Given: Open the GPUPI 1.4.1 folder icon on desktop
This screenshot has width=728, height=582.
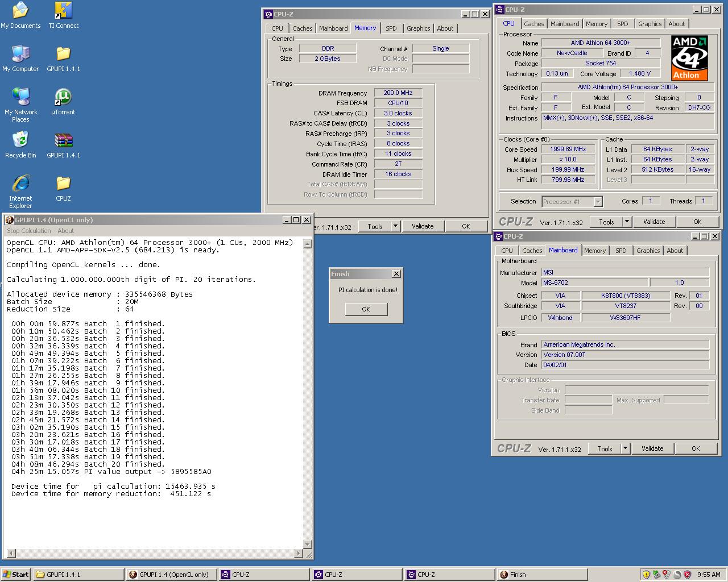Looking at the screenshot, I should tap(63, 59).
